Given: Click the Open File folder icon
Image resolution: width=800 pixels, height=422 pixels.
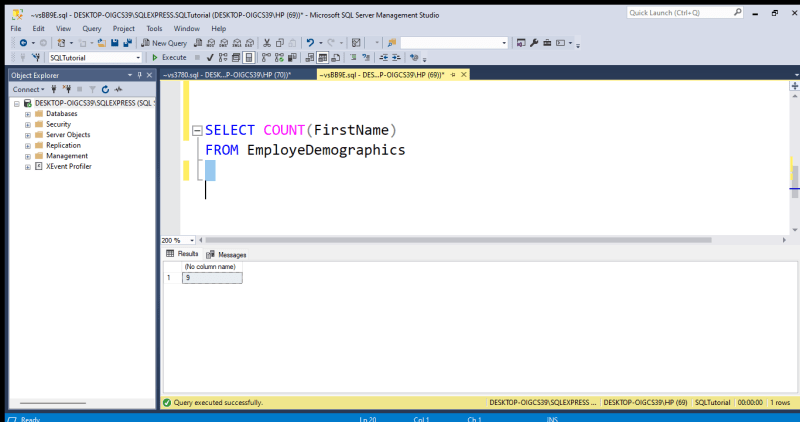Looking at the screenshot, I should pyautogui.click(x=102, y=43).
